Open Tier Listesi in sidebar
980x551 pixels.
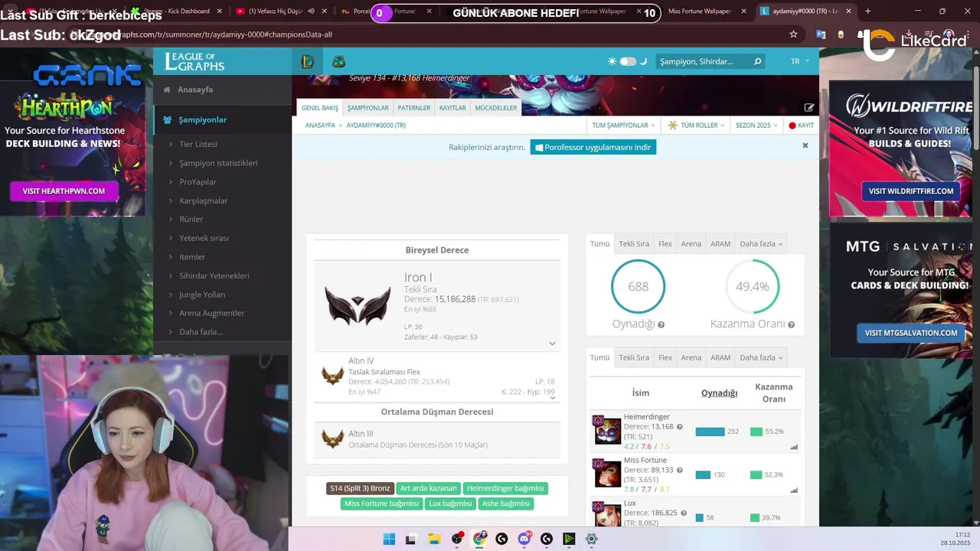point(198,144)
